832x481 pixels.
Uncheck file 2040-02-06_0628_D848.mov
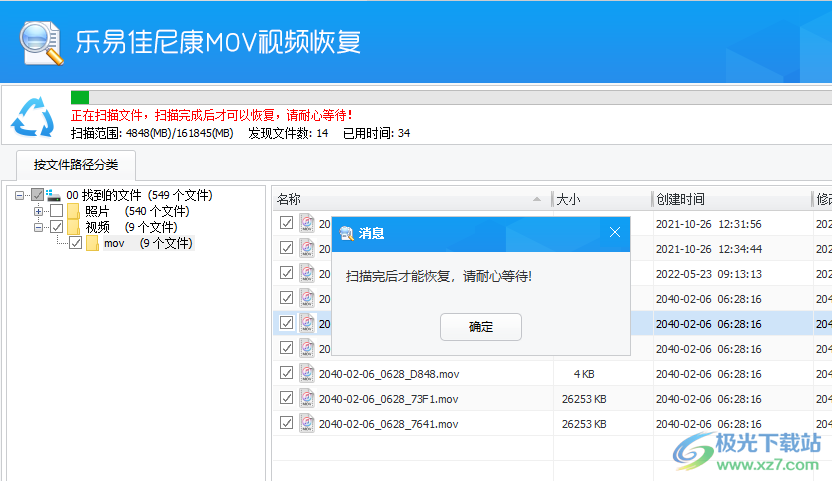[287, 373]
